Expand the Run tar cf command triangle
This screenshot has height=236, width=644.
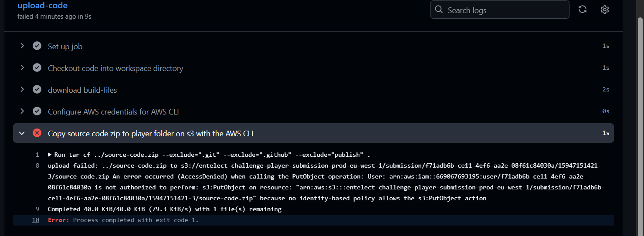pyautogui.click(x=50, y=155)
